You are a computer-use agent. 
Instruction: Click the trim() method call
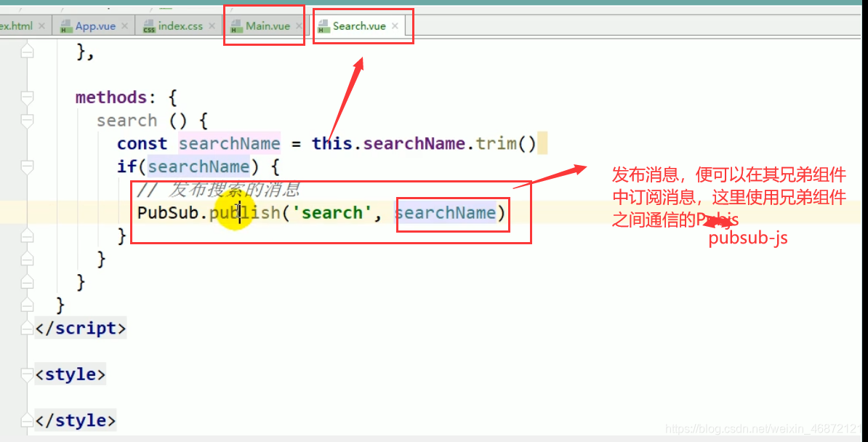pyautogui.click(x=506, y=143)
